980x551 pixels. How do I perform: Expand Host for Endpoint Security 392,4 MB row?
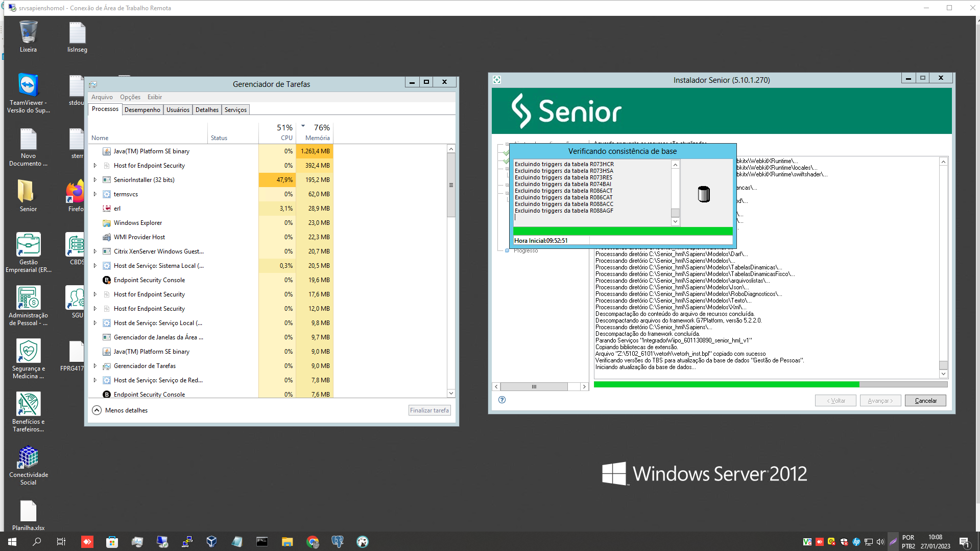pyautogui.click(x=95, y=166)
